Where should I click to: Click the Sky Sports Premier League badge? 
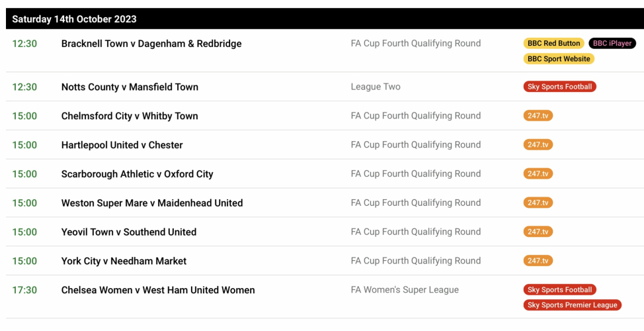tap(572, 305)
